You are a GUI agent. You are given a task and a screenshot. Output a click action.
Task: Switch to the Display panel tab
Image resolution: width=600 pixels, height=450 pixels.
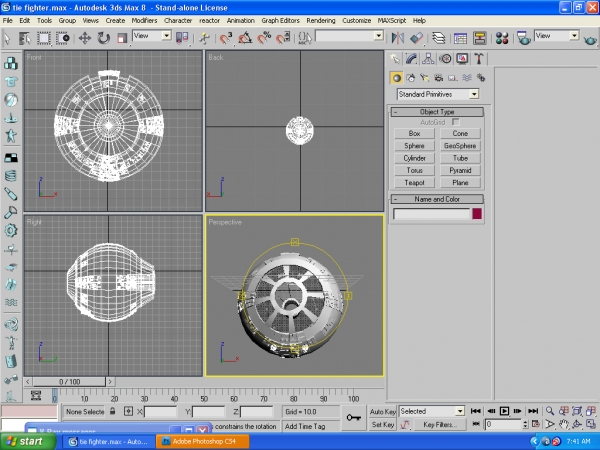462,59
